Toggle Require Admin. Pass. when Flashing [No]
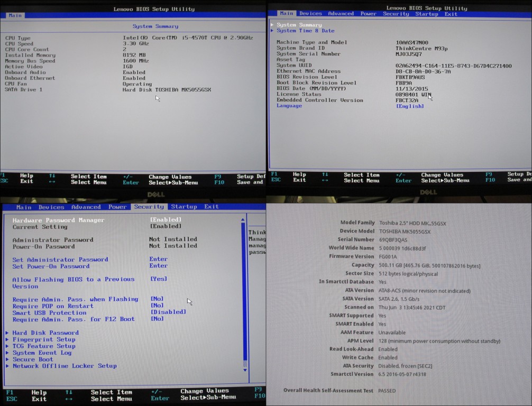This screenshot has height=406, width=532. (x=157, y=299)
